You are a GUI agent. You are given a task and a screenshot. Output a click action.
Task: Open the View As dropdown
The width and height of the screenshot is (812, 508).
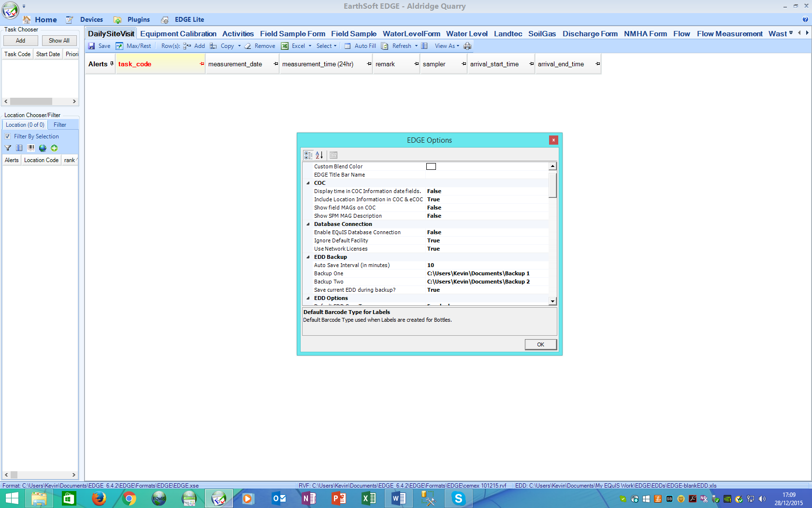tap(458, 46)
